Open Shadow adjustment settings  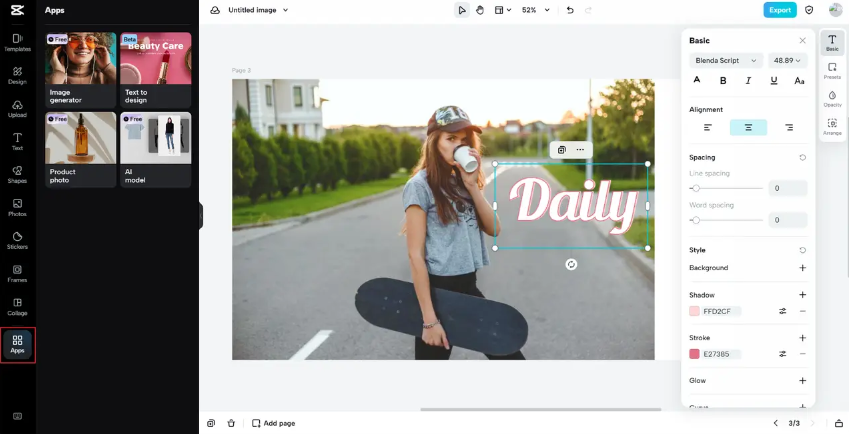tap(782, 311)
